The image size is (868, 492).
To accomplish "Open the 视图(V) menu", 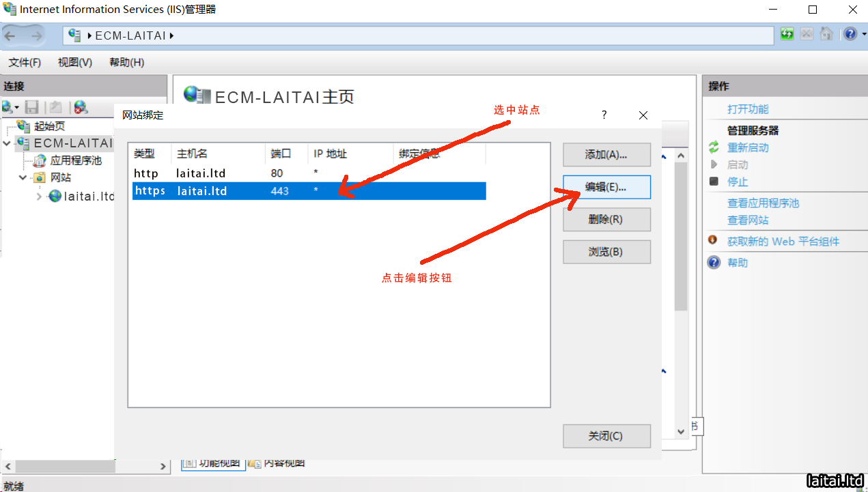I will point(74,62).
